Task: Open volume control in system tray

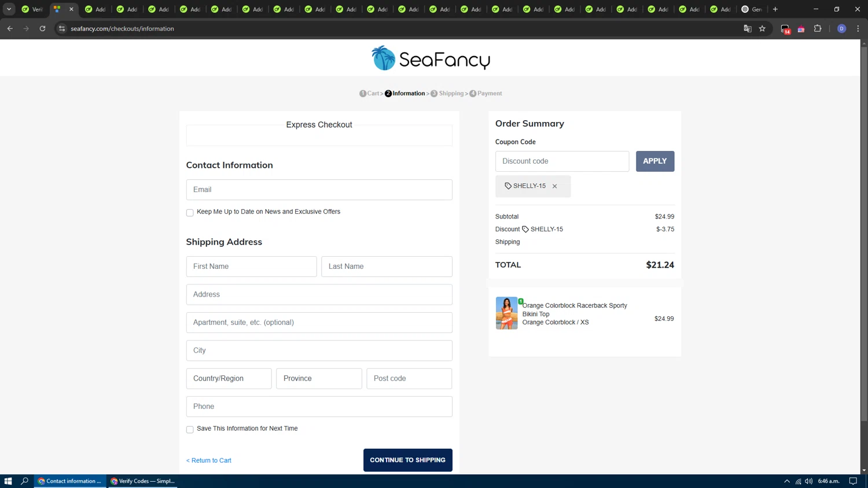Action: pos(808,481)
